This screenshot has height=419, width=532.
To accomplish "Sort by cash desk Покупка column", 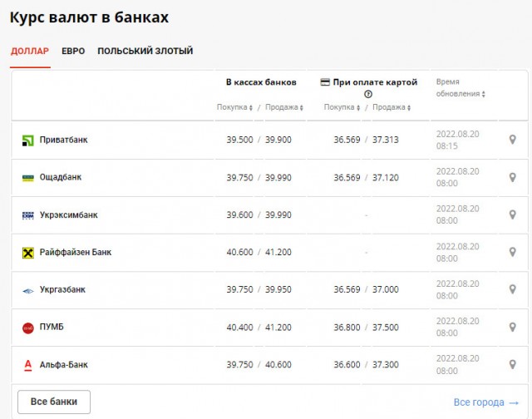I will tap(236, 107).
